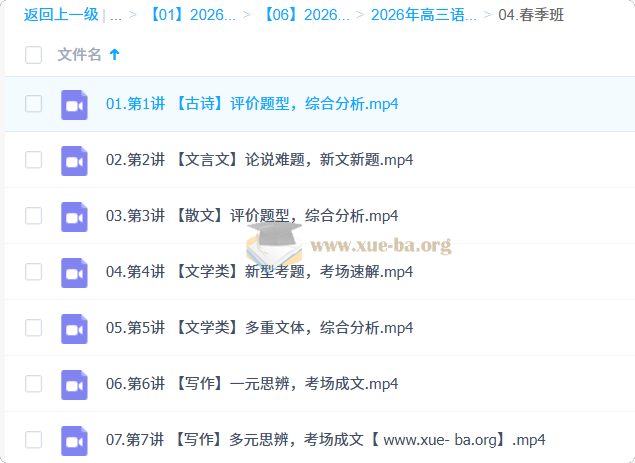Click the sort arrow next to 文件名

[x=114, y=55]
